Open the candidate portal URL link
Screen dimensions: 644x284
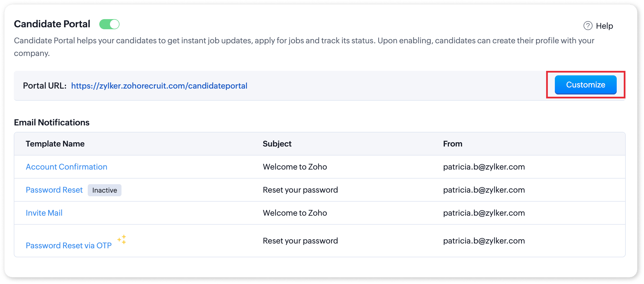(x=159, y=86)
